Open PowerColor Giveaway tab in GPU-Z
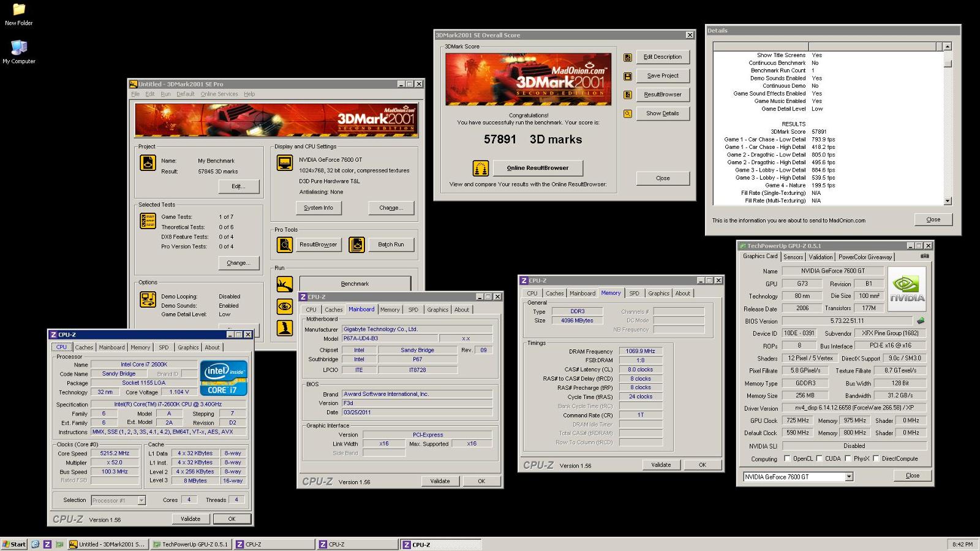Image resolution: width=980 pixels, height=551 pixels. tap(865, 257)
